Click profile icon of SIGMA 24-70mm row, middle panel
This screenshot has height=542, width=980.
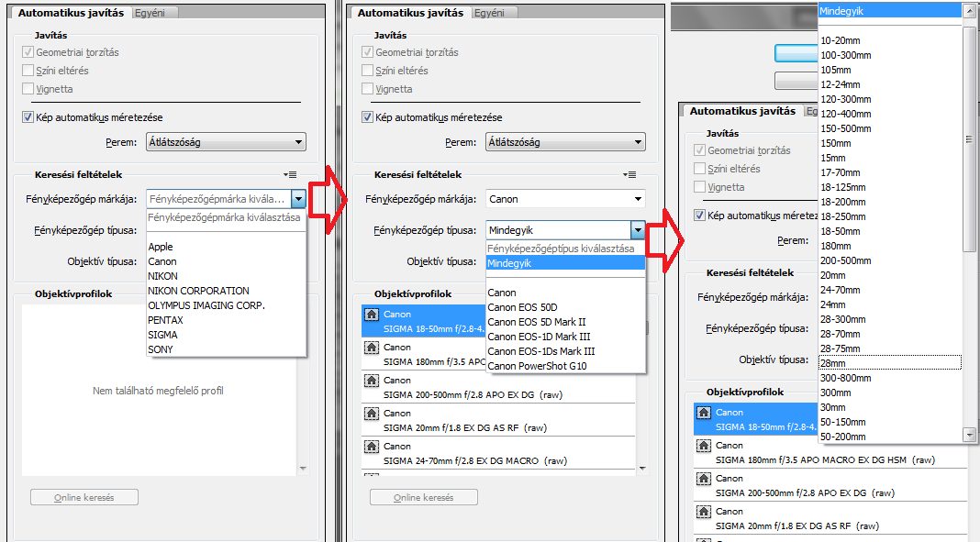point(372,447)
